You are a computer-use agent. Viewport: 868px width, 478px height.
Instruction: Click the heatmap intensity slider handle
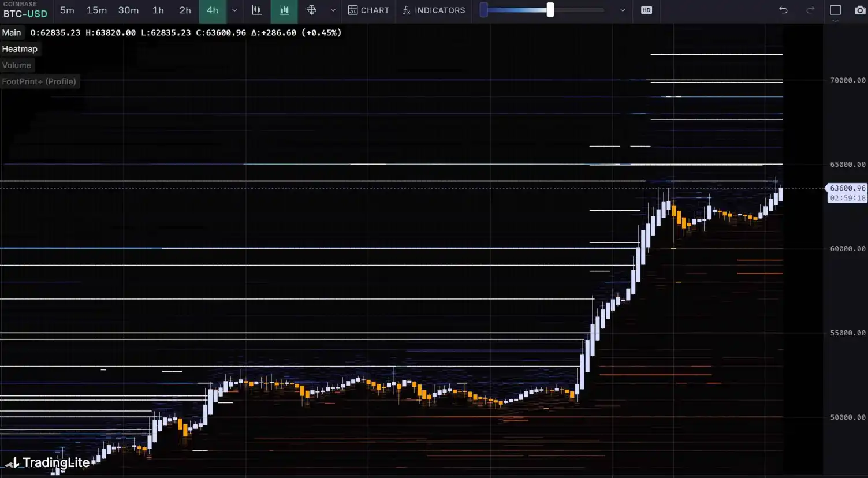550,10
